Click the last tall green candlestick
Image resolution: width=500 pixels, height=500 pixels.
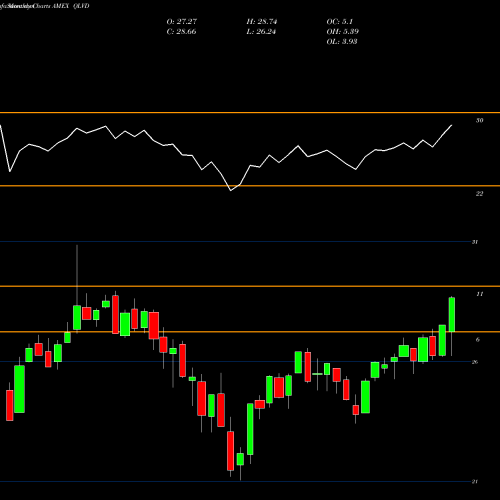pos(452,315)
